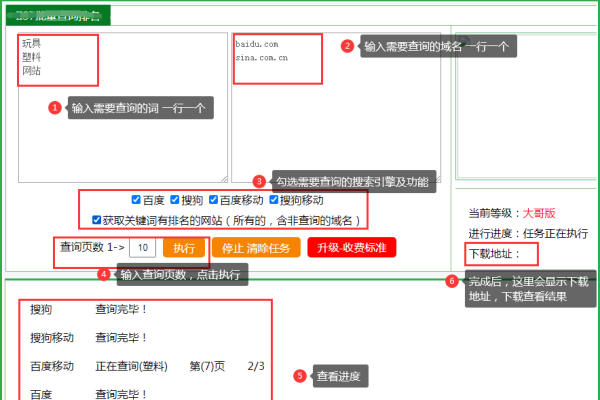600x400 pixels.
Task: Click the 查询页数 1-> label
Action: 92,247
